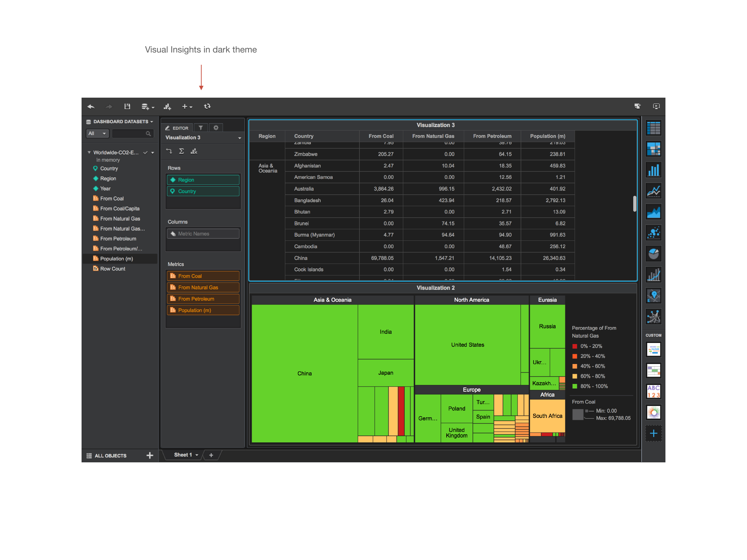Click the Australia row in the grid

pyautogui.click(x=429, y=189)
